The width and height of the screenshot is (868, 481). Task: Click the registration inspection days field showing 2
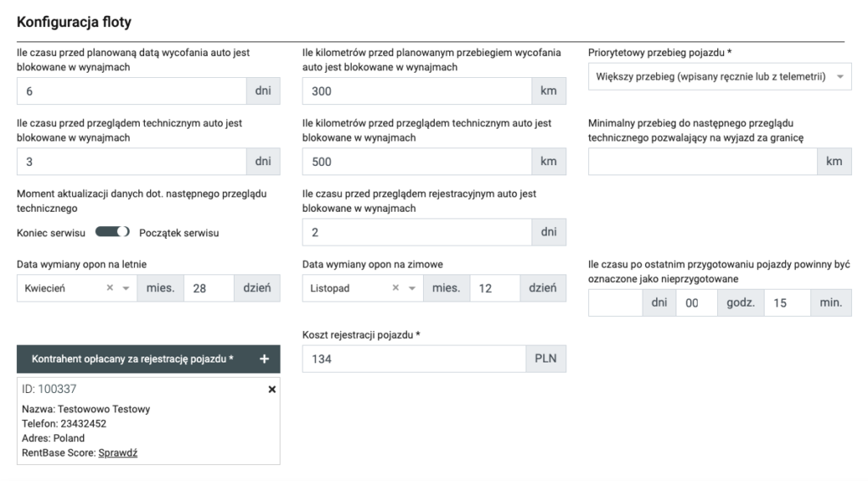(416, 232)
